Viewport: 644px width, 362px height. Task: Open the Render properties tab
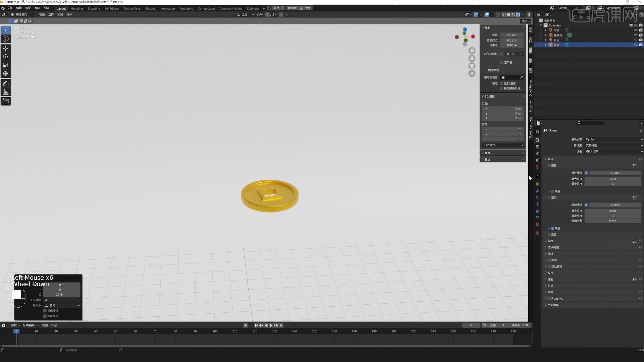pos(537,140)
